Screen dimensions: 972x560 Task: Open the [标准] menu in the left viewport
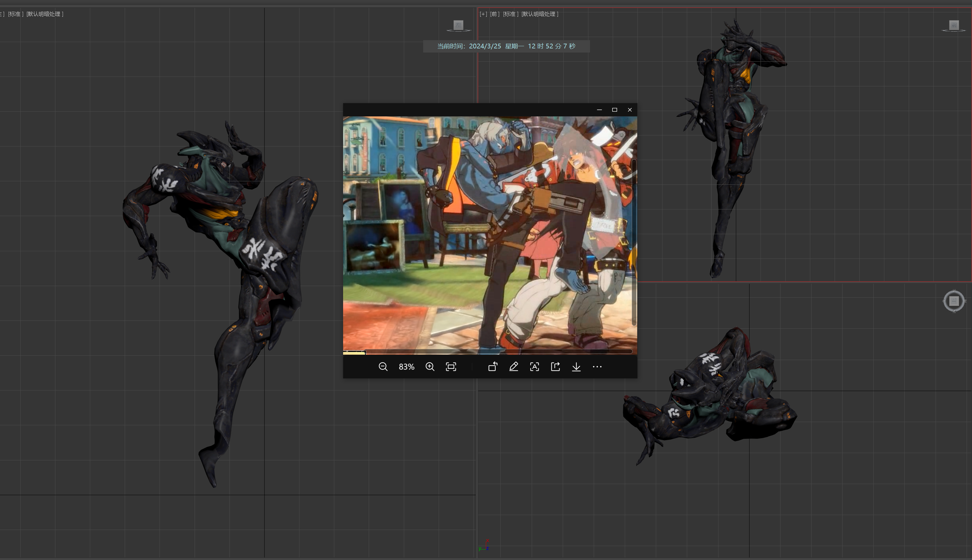tap(16, 14)
